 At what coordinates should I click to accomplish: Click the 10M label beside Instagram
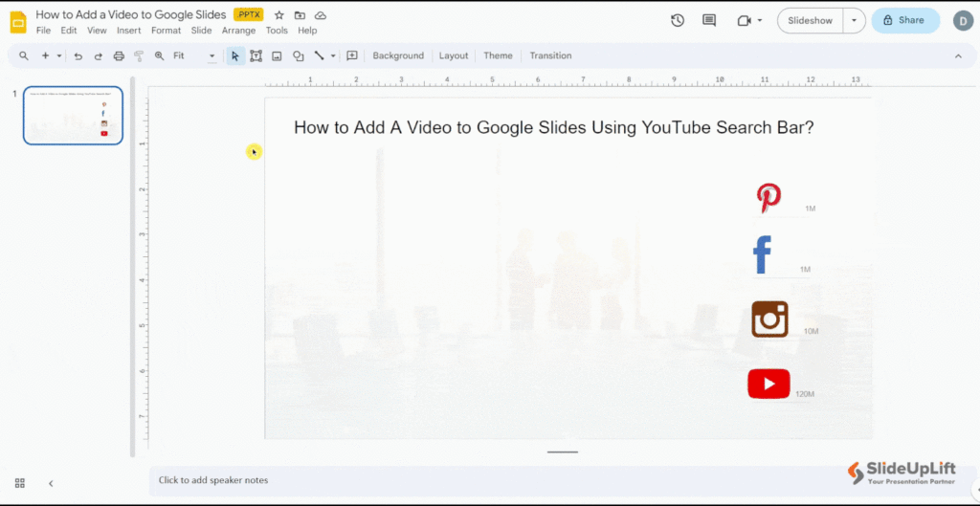pyautogui.click(x=811, y=331)
